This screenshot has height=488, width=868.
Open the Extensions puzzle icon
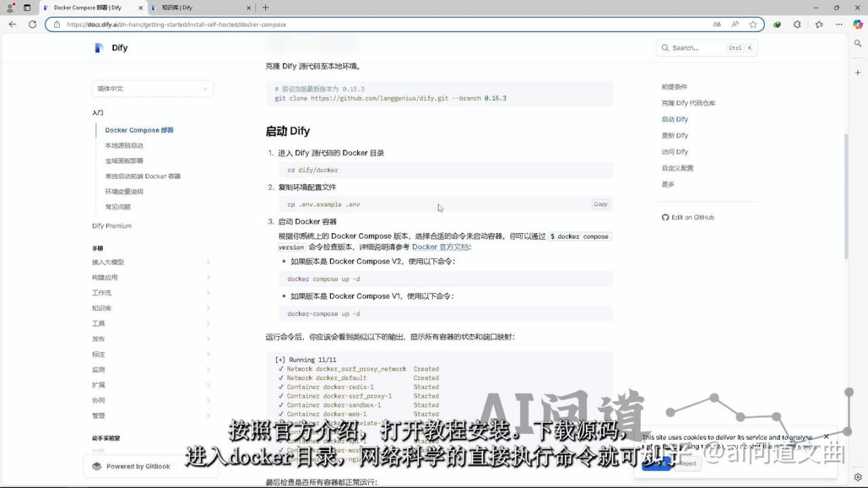tap(797, 24)
